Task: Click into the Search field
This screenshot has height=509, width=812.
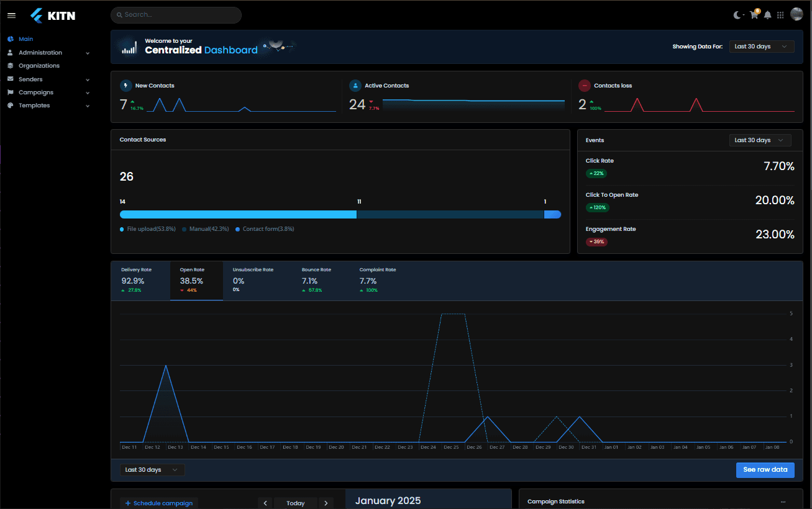Action: pyautogui.click(x=176, y=15)
